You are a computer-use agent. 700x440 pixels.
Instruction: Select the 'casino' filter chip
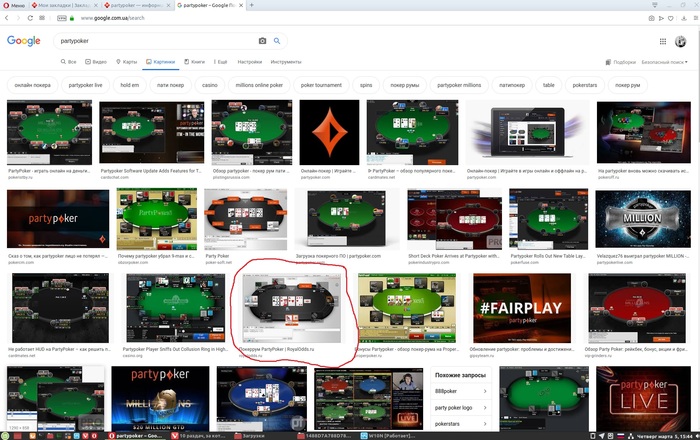tap(209, 85)
